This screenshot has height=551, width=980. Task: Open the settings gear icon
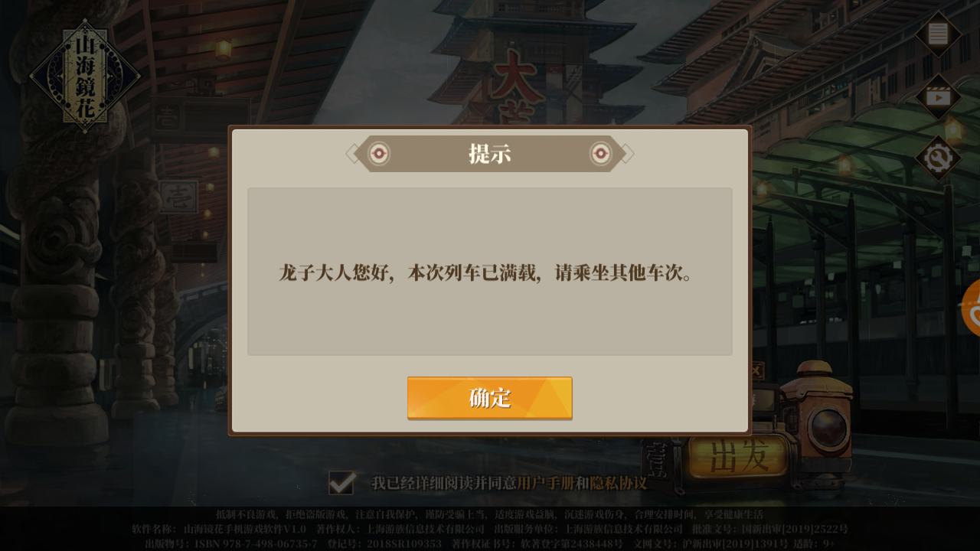click(938, 158)
